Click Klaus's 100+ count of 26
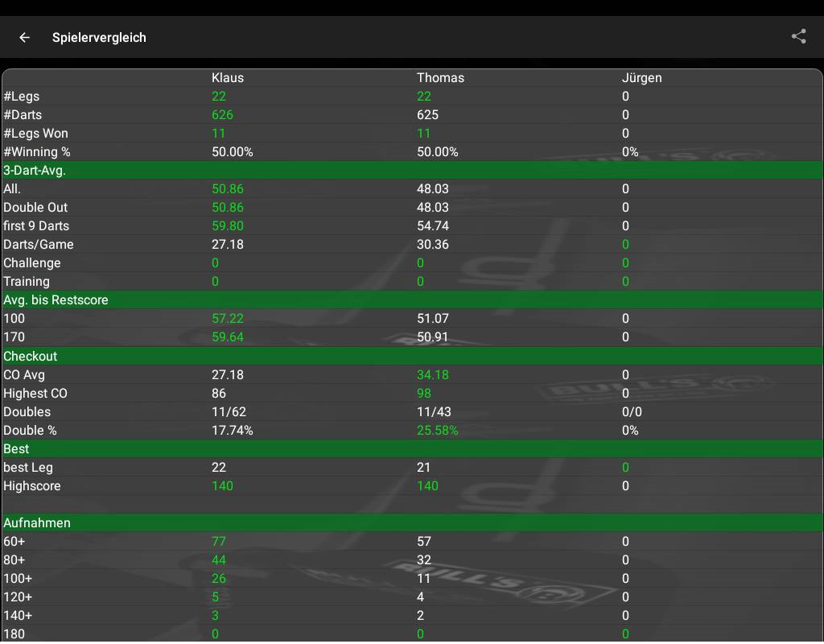Image resolution: width=824 pixels, height=644 pixels. pos(218,579)
